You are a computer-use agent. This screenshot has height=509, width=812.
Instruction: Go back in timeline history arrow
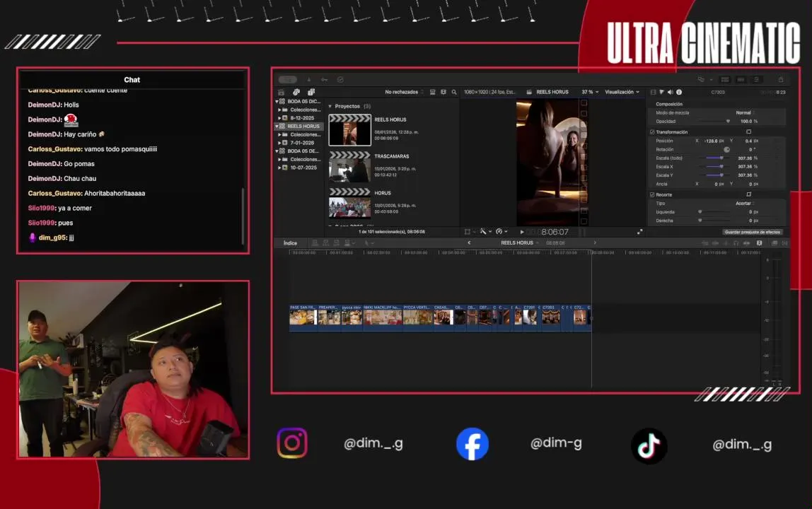pyautogui.click(x=469, y=243)
